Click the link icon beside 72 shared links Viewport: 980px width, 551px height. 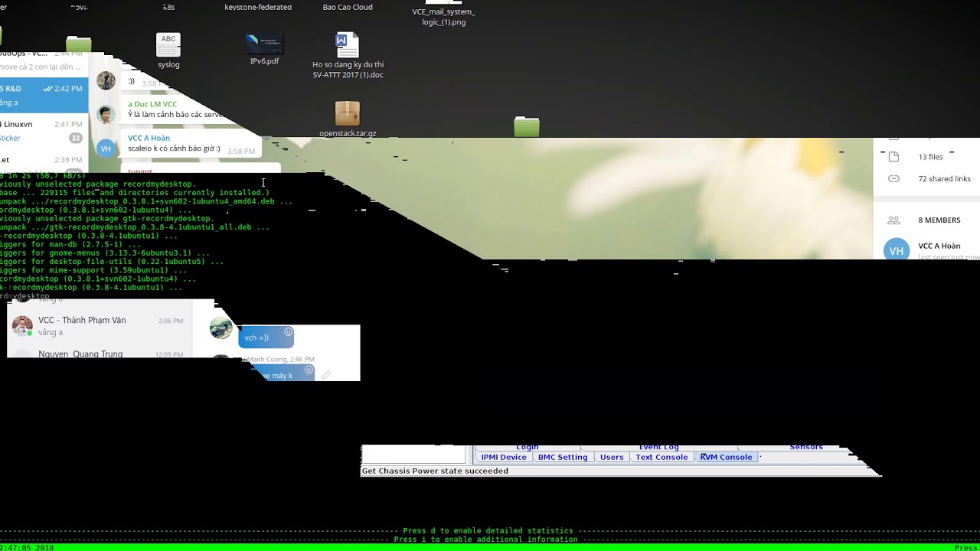coord(893,178)
